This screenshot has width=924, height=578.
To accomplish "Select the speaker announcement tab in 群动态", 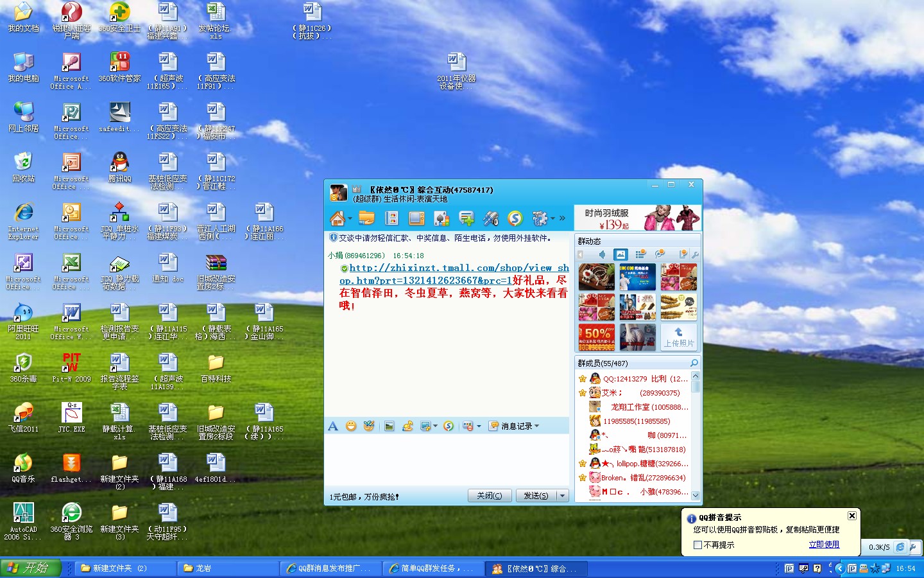I will [x=602, y=254].
